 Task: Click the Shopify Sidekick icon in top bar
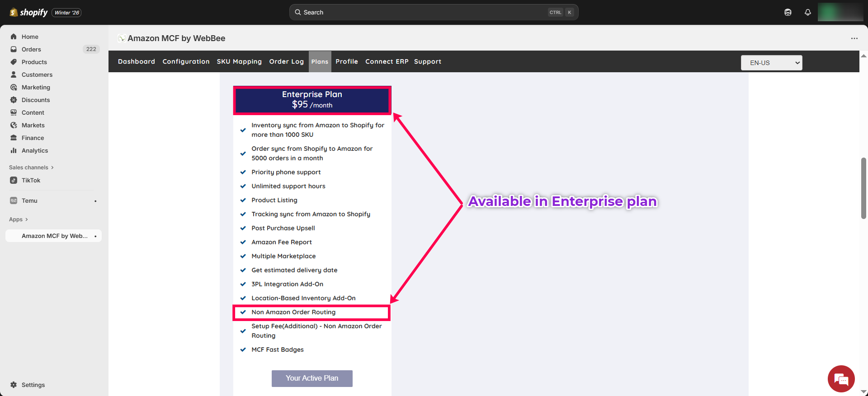pyautogui.click(x=788, y=12)
